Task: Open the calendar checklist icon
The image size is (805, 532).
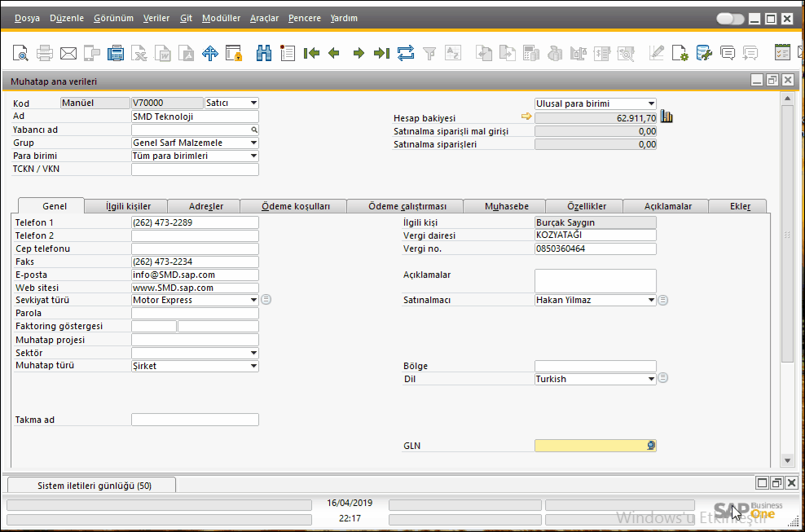Action: [x=782, y=53]
